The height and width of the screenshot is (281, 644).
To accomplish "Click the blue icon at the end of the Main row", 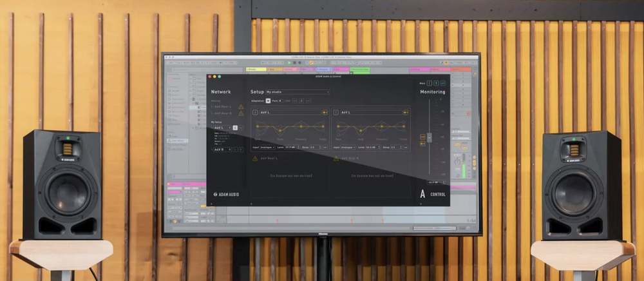I will tap(443, 83).
